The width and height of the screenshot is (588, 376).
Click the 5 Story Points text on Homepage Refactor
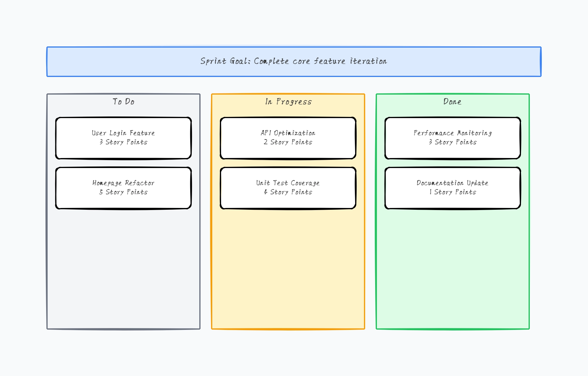(x=123, y=193)
